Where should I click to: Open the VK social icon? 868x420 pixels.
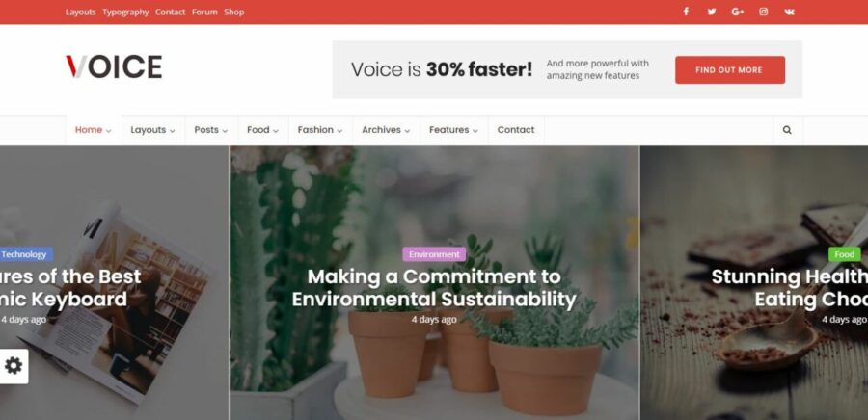point(789,12)
